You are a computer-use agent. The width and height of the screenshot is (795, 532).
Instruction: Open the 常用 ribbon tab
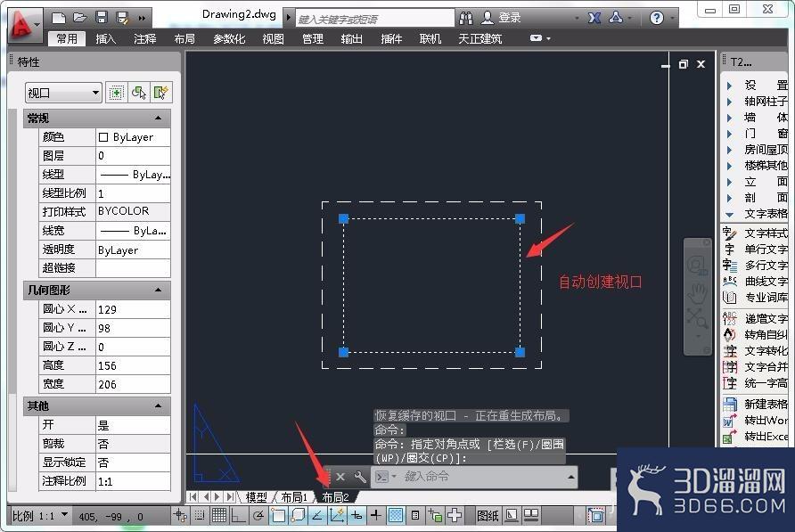tap(67, 38)
